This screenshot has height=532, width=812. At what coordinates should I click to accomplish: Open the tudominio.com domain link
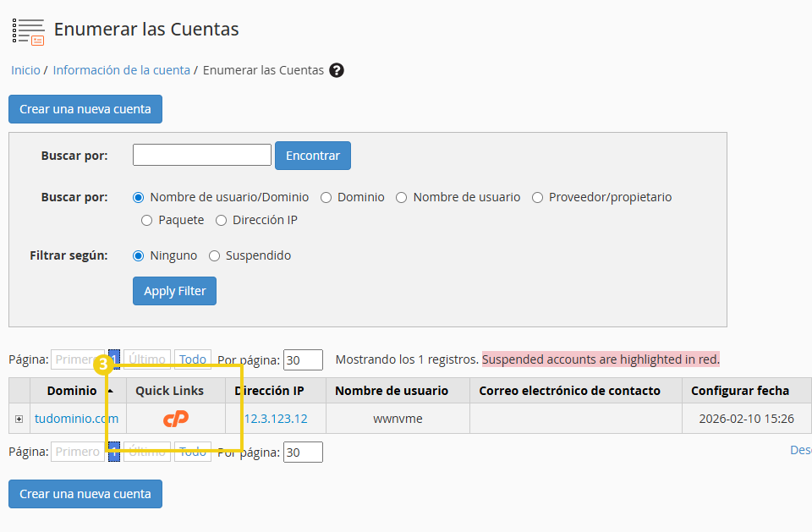click(x=74, y=419)
